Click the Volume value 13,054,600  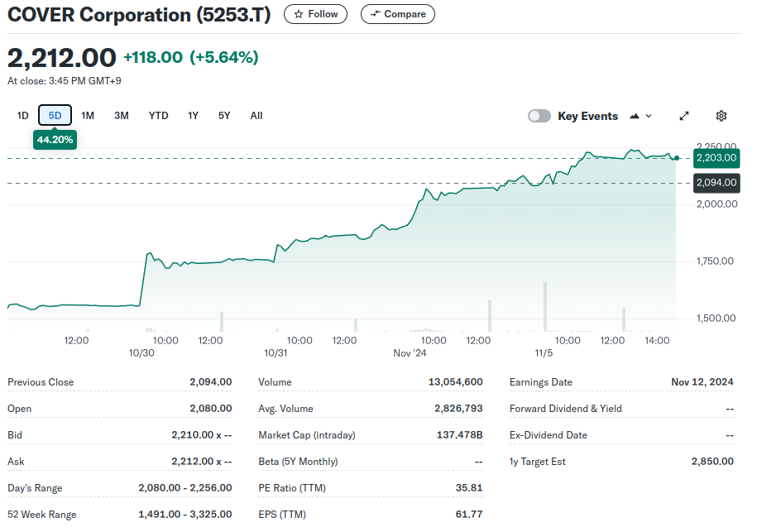(x=455, y=382)
